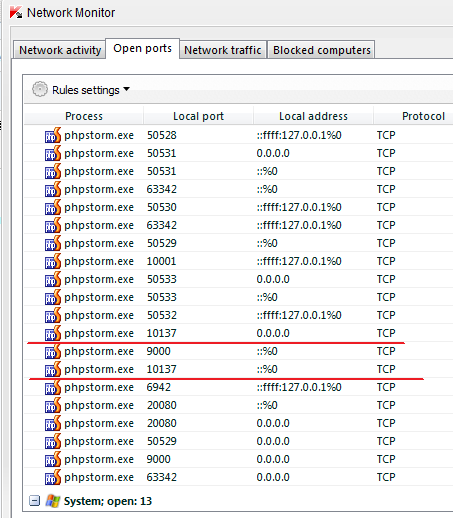This screenshot has width=453, height=518.
Task: Sort by the Process column header
Action: click(84, 116)
